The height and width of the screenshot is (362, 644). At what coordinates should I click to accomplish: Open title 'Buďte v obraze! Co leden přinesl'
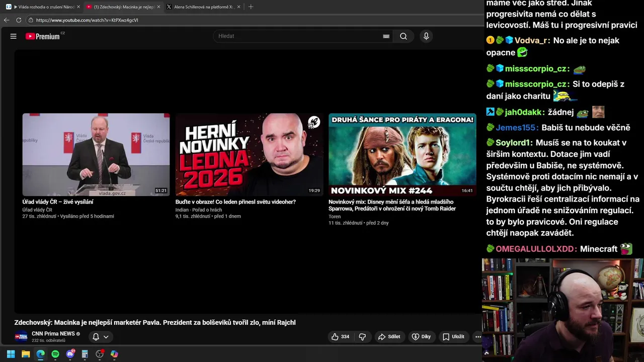tap(235, 202)
